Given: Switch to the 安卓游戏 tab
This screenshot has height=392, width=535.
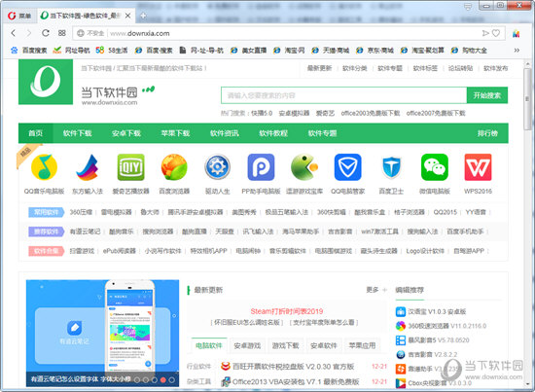Looking at the screenshot, I should pyautogui.click(x=247, y=345).
